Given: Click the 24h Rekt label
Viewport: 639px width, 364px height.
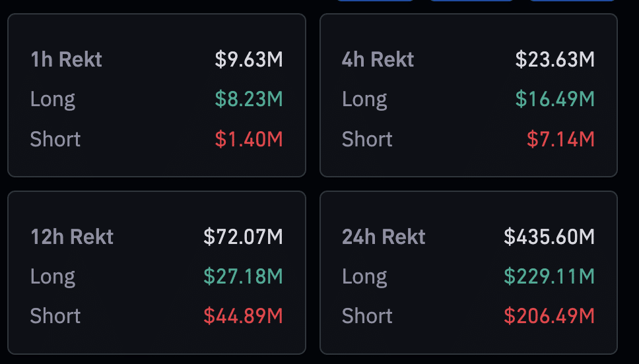Looking at the screenshot, I should [x=384, y=237].
